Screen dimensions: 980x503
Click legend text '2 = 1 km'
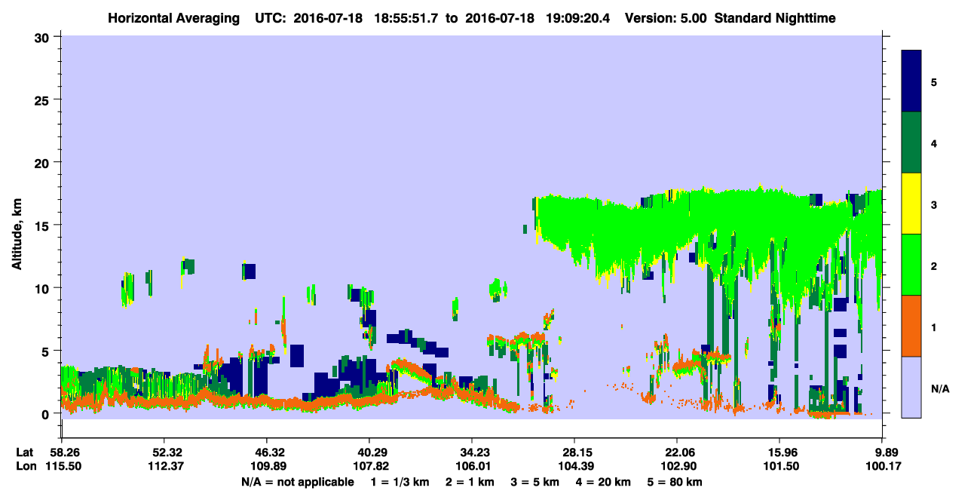[470, 482]
